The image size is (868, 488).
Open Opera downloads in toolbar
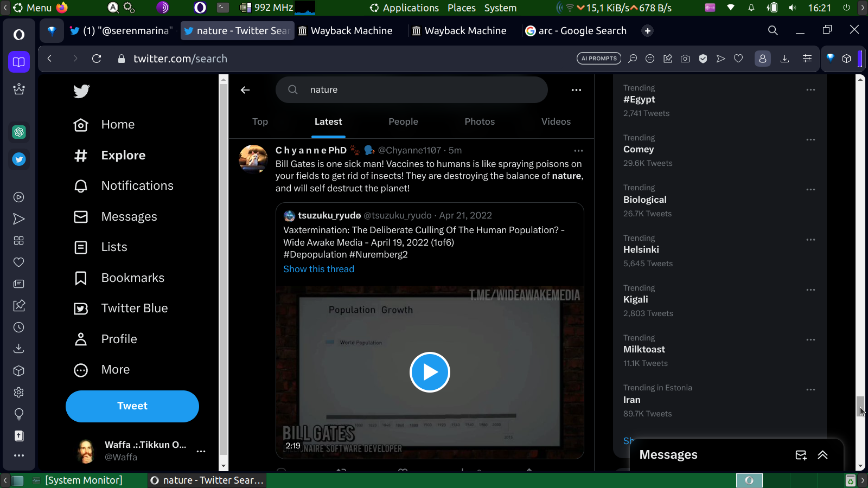(784, 59)
